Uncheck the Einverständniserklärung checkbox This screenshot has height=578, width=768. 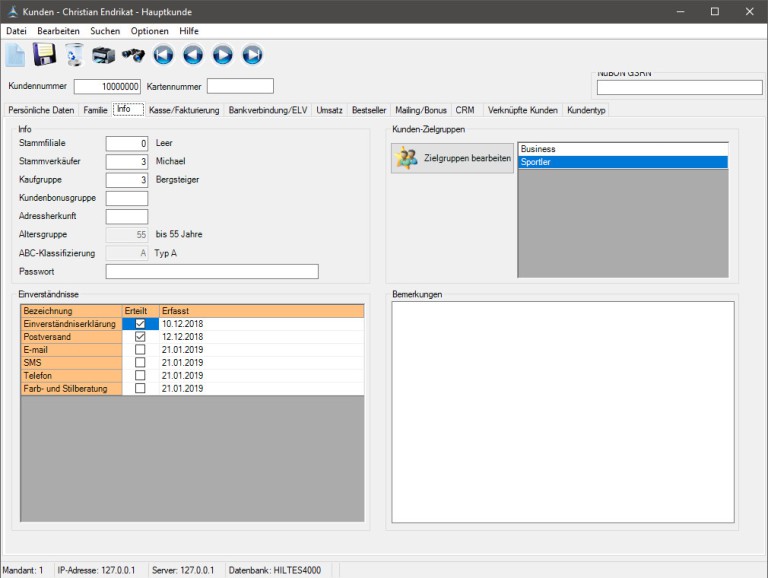point(140,324)
